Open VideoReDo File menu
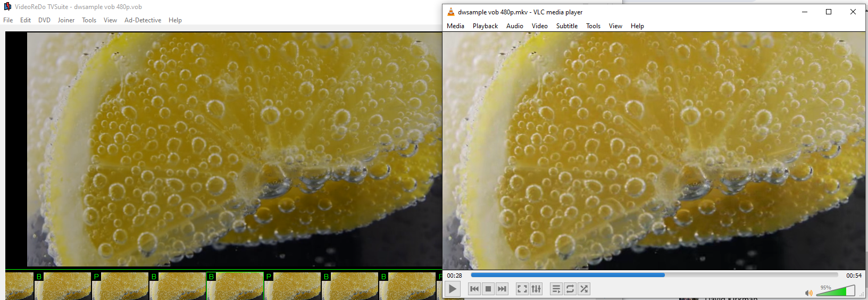 click(x=8, y=20)
